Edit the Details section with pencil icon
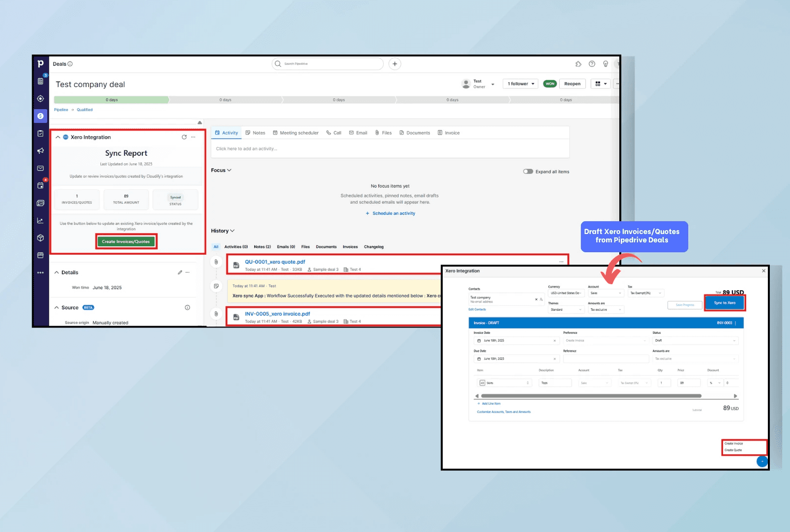Screen dimensions: 790x532 180,272
